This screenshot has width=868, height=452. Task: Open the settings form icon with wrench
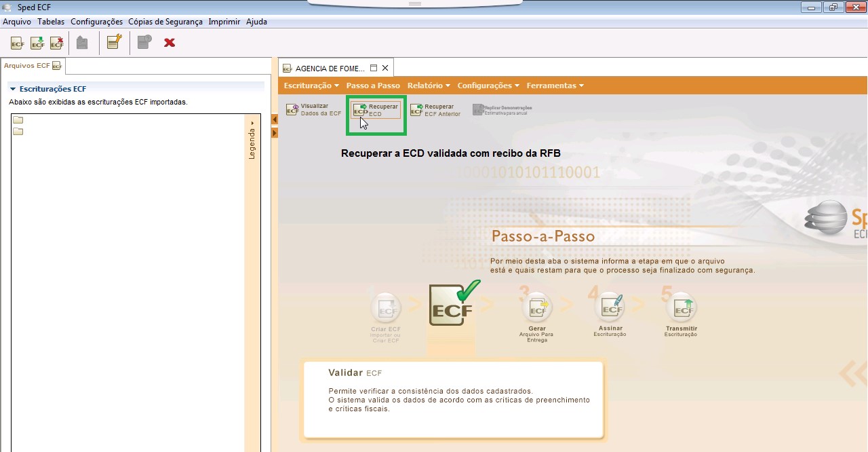point(114,42)
